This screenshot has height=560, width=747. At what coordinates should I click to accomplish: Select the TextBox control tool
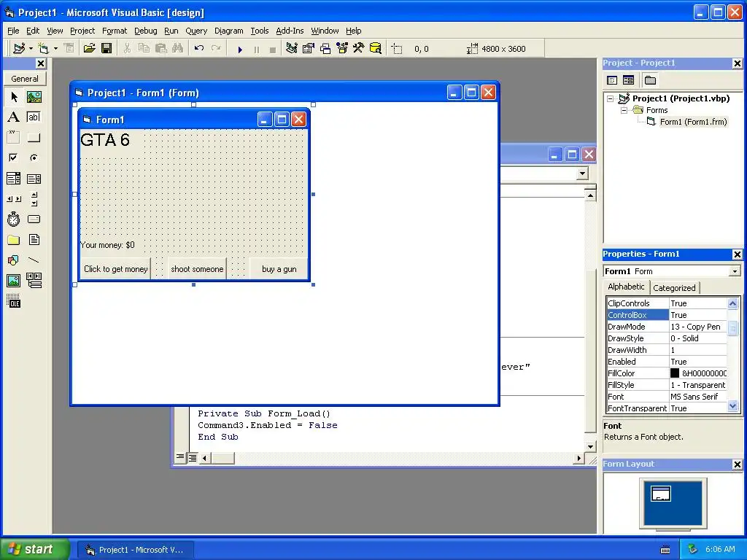34,117
